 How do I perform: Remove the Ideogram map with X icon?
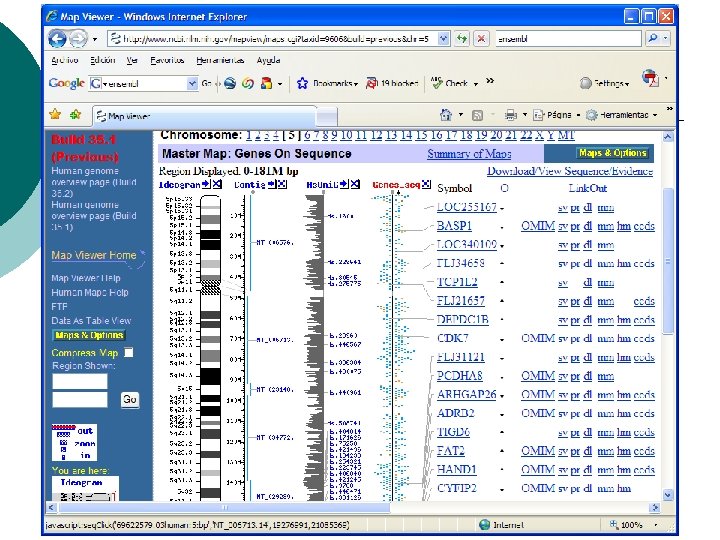click(217, 184)
